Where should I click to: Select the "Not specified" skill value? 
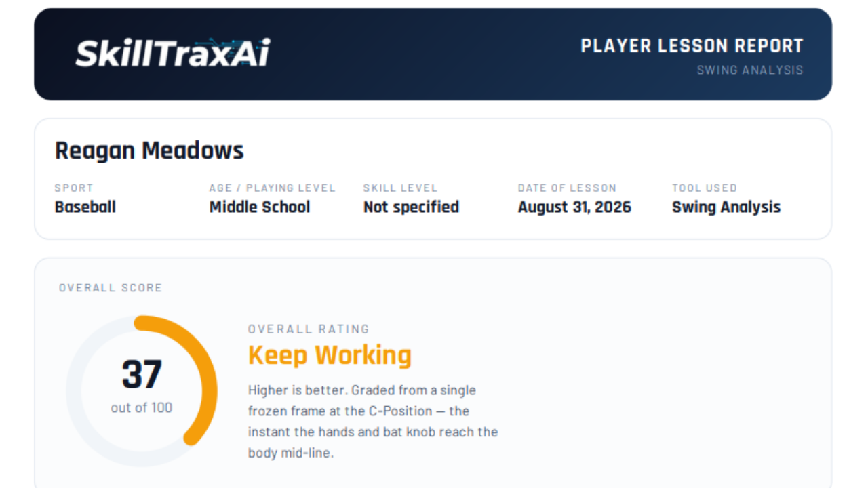tap(412, 207)
